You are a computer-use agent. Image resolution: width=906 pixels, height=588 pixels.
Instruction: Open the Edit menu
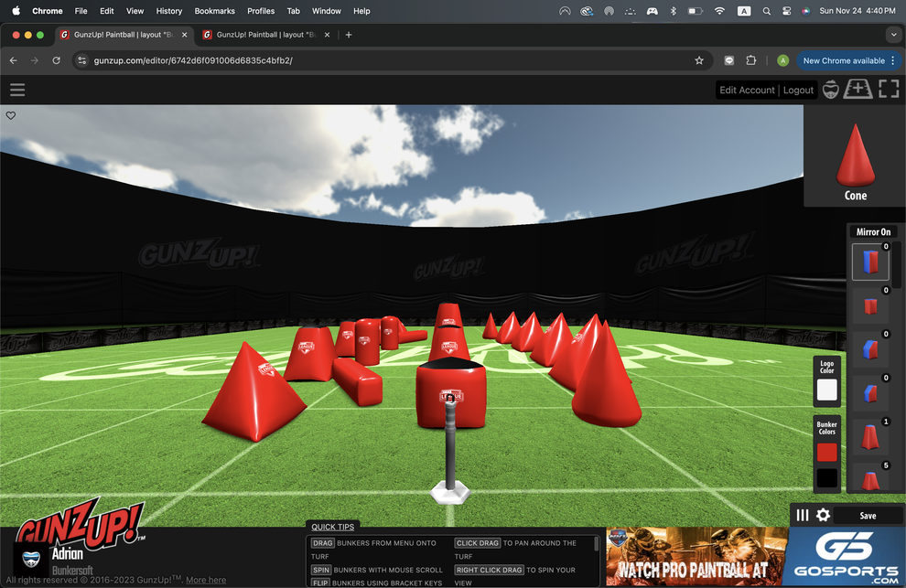[x=107, y=11]
